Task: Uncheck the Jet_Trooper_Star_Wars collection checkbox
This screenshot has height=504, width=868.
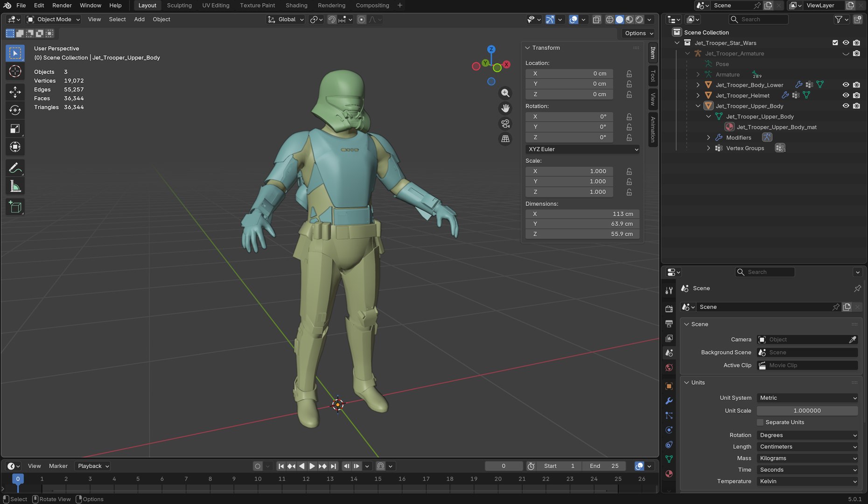Action: (835, 42)
